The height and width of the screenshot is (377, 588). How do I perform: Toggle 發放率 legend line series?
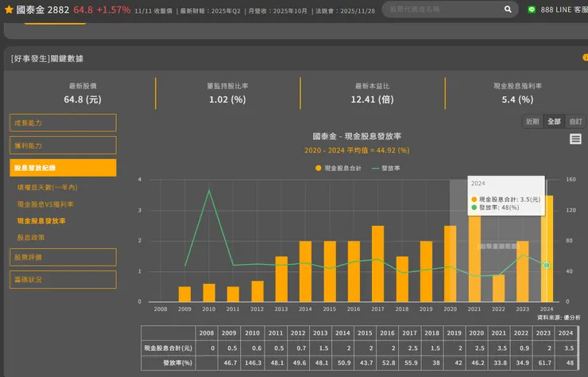[x=386, y=169]
